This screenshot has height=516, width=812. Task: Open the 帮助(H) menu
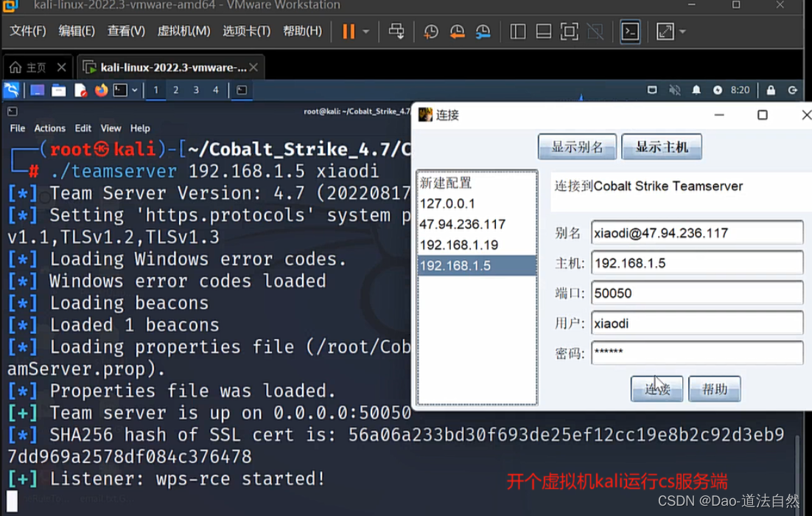click(x=302, y=31)
